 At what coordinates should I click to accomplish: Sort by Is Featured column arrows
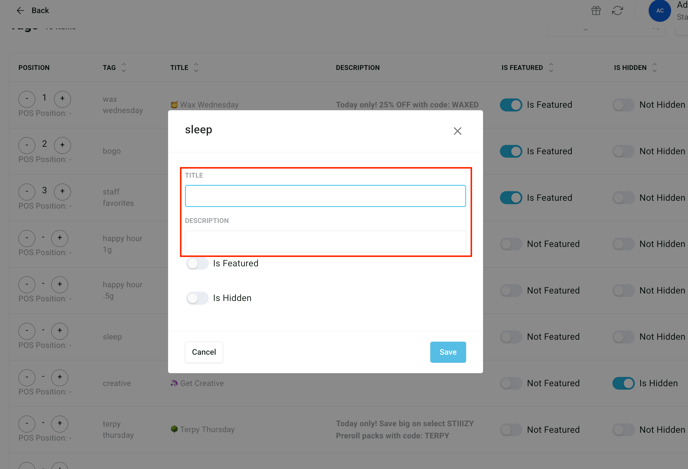click(x=551, y=68)
